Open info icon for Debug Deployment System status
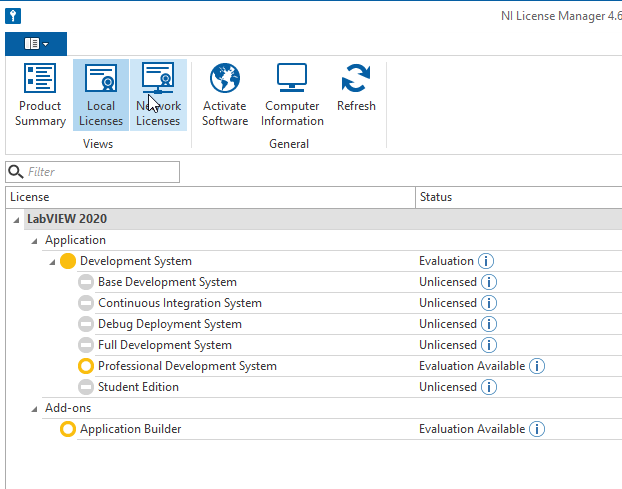The height and width of the screenshot is (489, 622). [x=489, y=324]
